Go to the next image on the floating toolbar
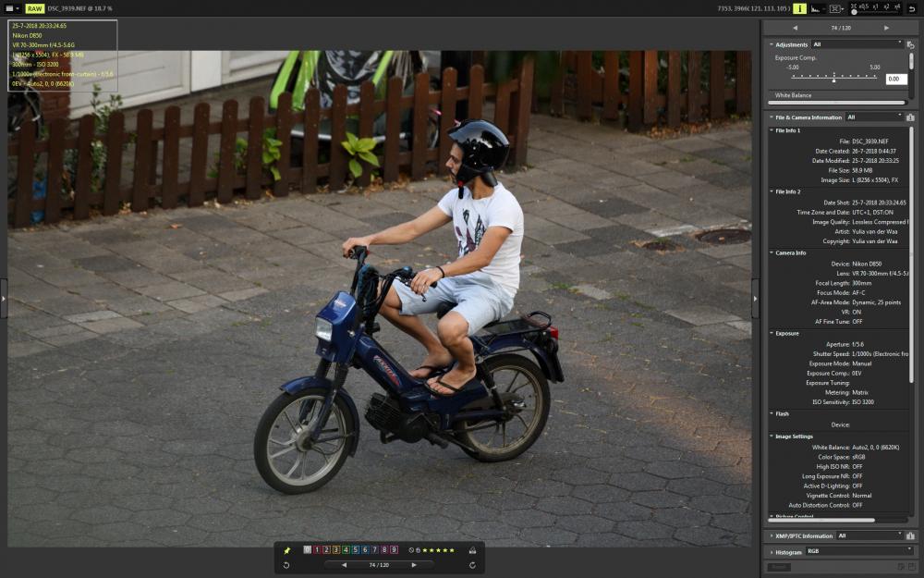This screenshot has width=924, height=578. (414, 565)
